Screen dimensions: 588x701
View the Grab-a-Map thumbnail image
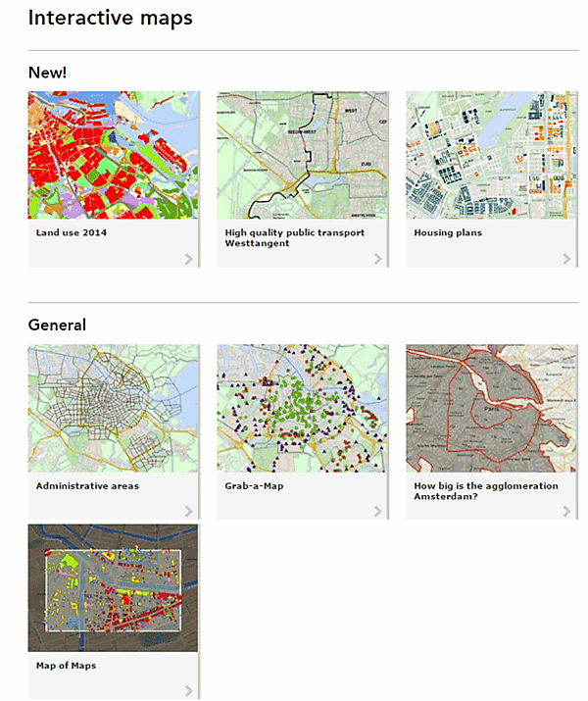pos(302,408)
